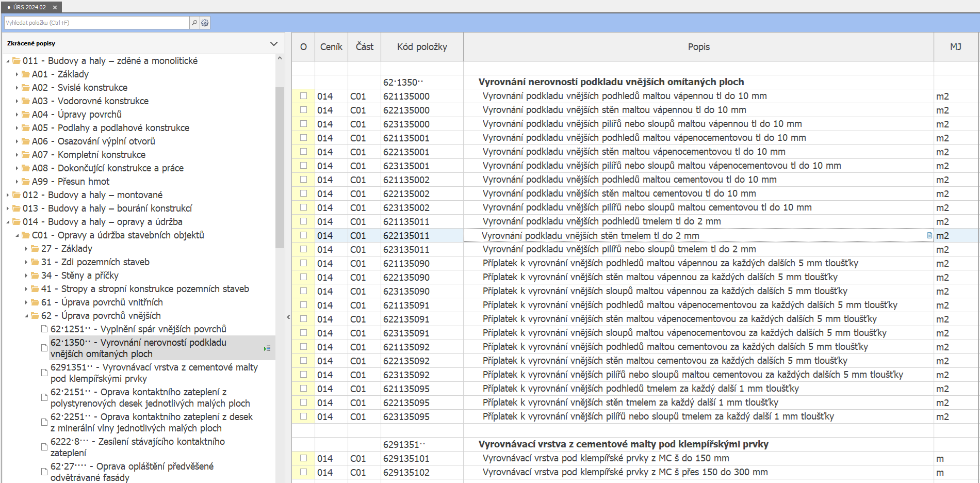This screenshot has width=980, height=483.
Task: Click the page icon for 6291351 Vyrovnávací vrstva
Action: (44, 373)
